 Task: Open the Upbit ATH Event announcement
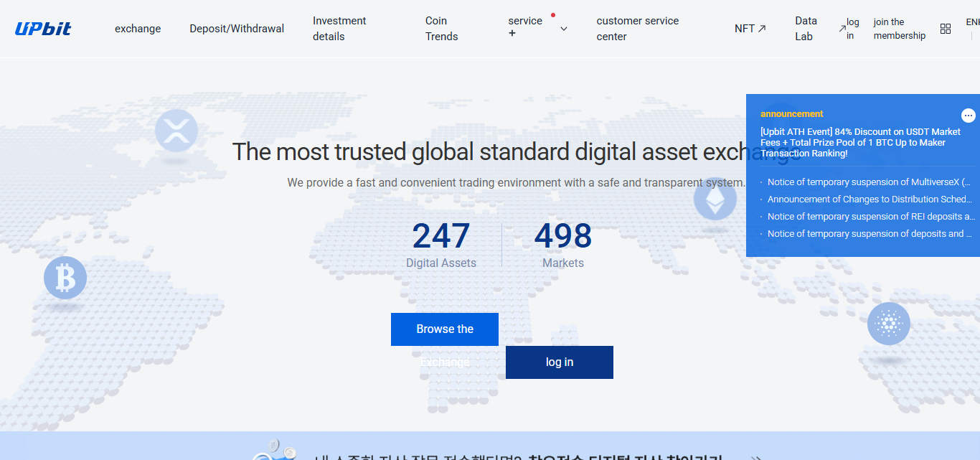pyautogui.click(x=861, y=143)
